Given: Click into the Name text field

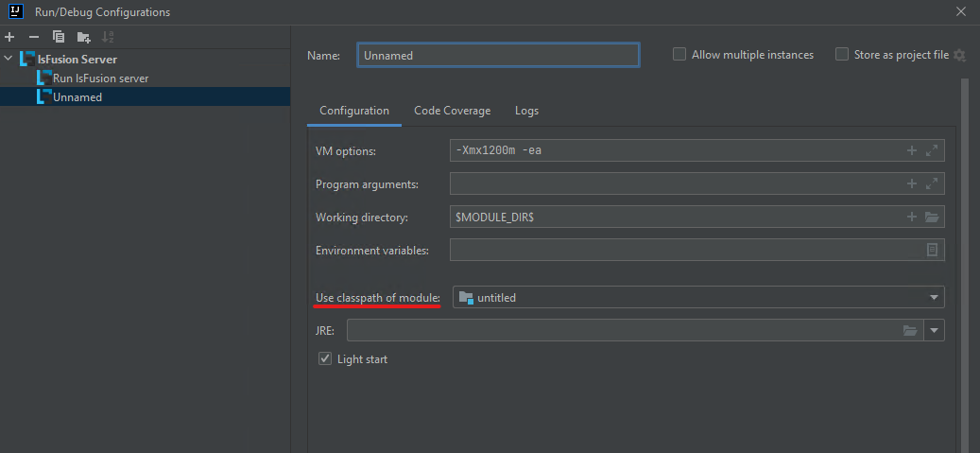Looking at the screenshot, I should pyautogui.click(x=498, y=55).
